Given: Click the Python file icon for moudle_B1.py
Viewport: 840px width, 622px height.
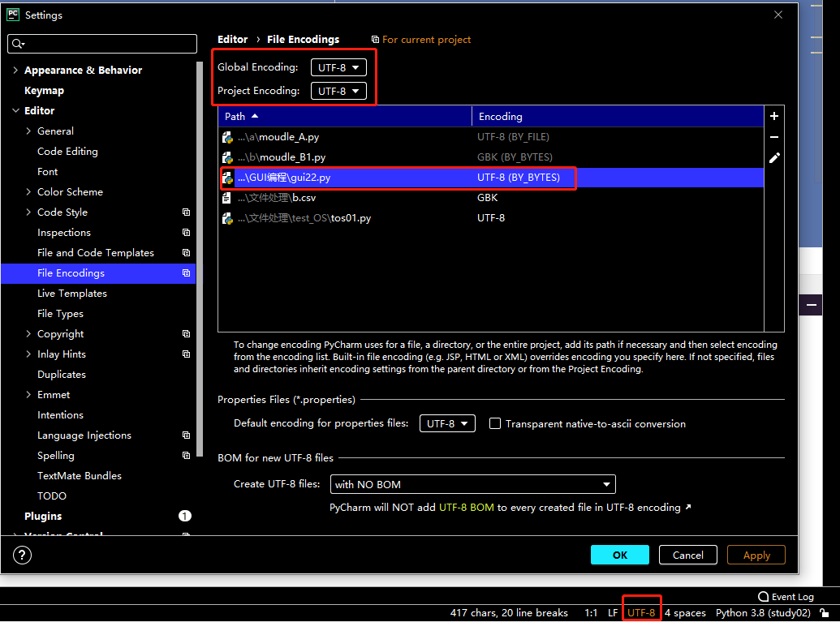Looking at the screenshot, I should click(x=227, y=157).
